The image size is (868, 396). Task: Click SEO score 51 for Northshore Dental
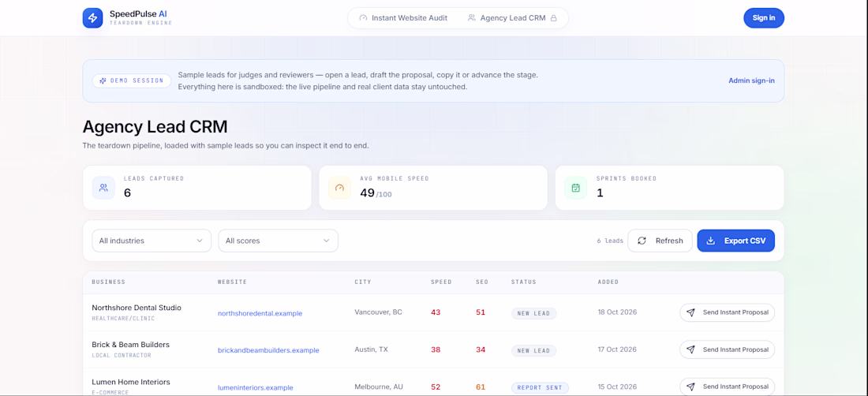[x=481, y=312]
